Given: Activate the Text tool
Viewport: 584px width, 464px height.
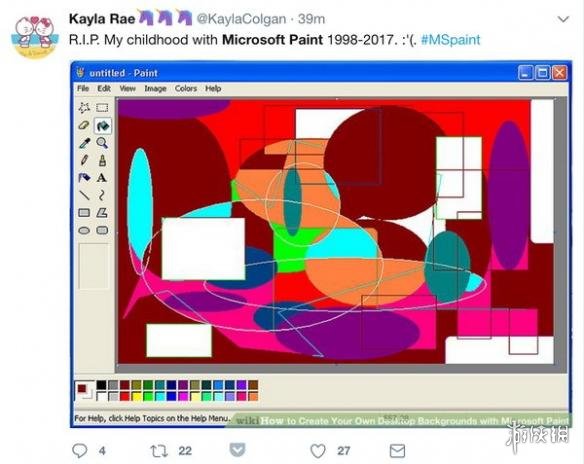Looking at the screenshot, I should [102, 178].
